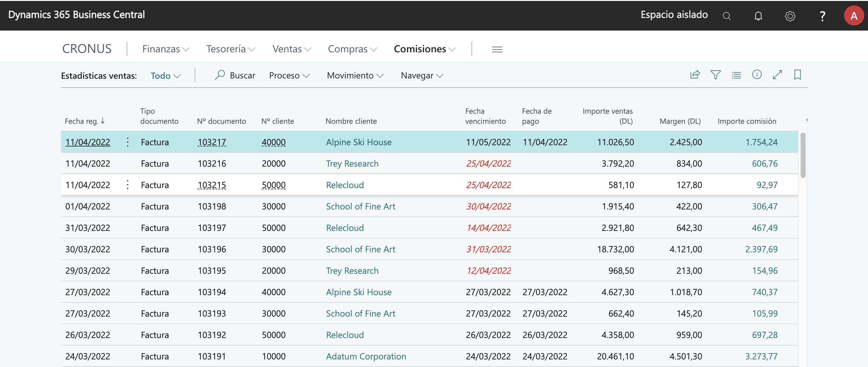
Task: Click Nº cliente column header
Action: tap(277, 121)
